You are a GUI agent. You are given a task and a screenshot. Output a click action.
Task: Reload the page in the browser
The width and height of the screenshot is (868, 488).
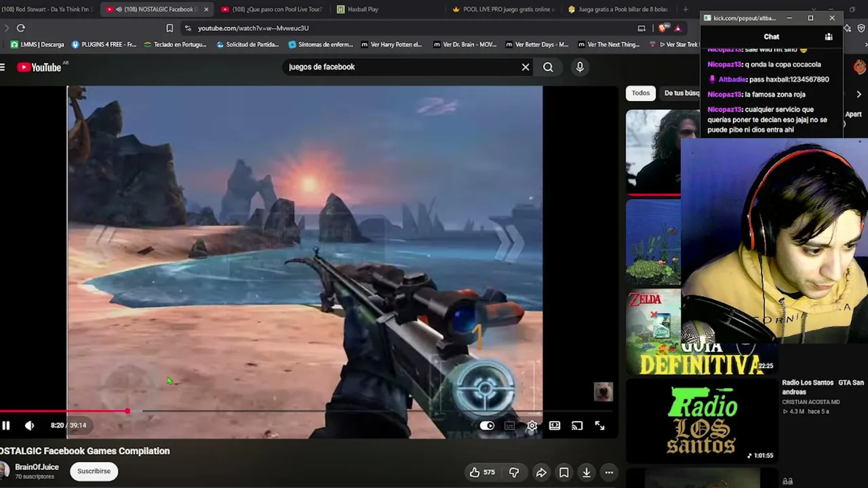click(21, 28)
